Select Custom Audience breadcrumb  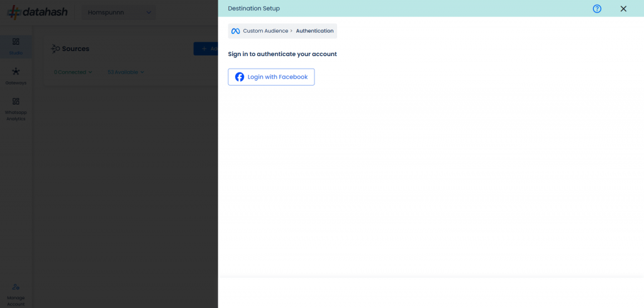(x=265, y=31)
